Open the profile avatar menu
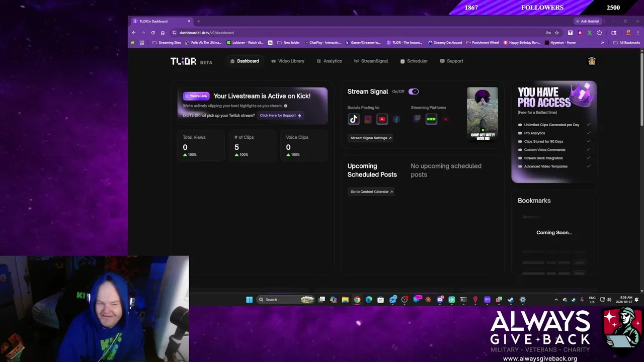This screenshot has height=362, width=644. 592,61
